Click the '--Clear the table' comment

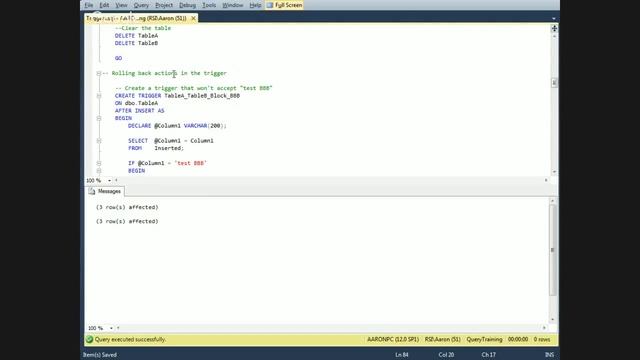pyautogui.click(x=143, y=28)
